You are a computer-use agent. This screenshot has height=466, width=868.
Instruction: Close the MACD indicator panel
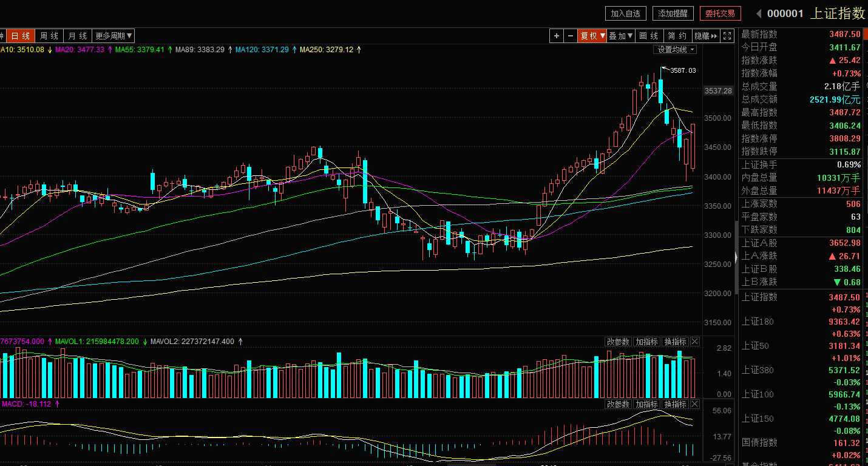pos(695,404)
